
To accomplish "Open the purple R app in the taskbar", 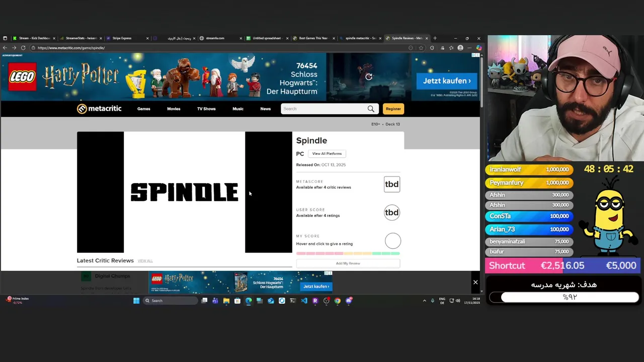I will pos(315,301).
